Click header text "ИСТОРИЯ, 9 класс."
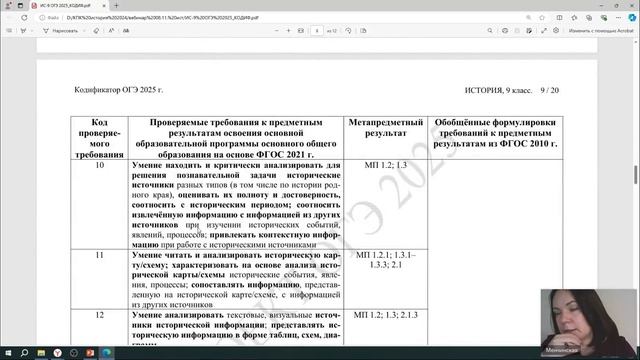The image size is (640, 360). [498, 90]
